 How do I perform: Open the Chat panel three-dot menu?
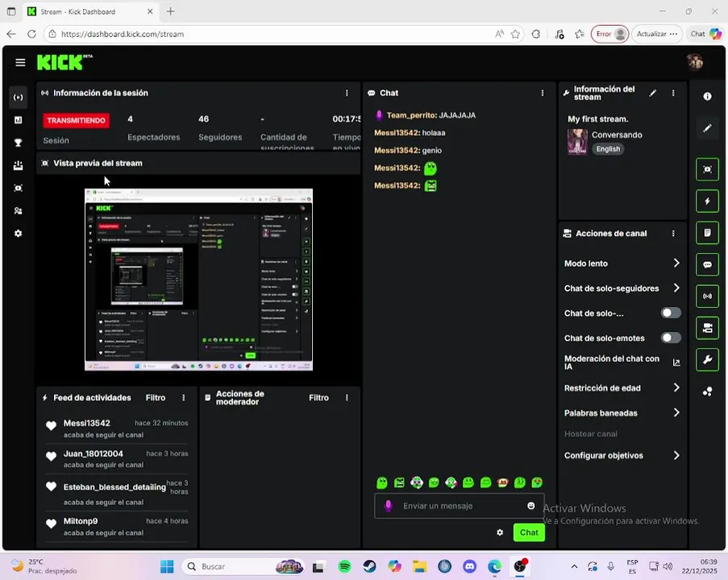click(543, 93)
